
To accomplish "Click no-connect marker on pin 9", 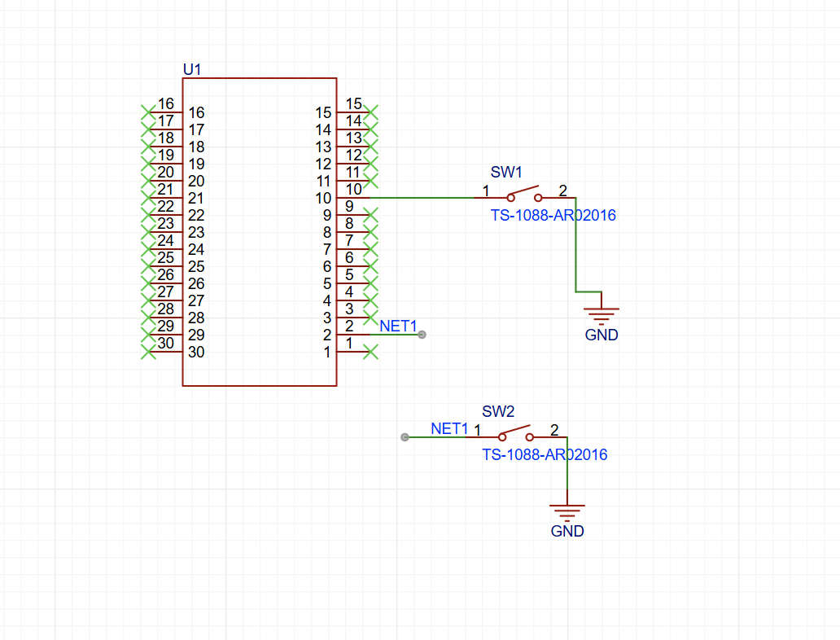I will tap(370, 216).
